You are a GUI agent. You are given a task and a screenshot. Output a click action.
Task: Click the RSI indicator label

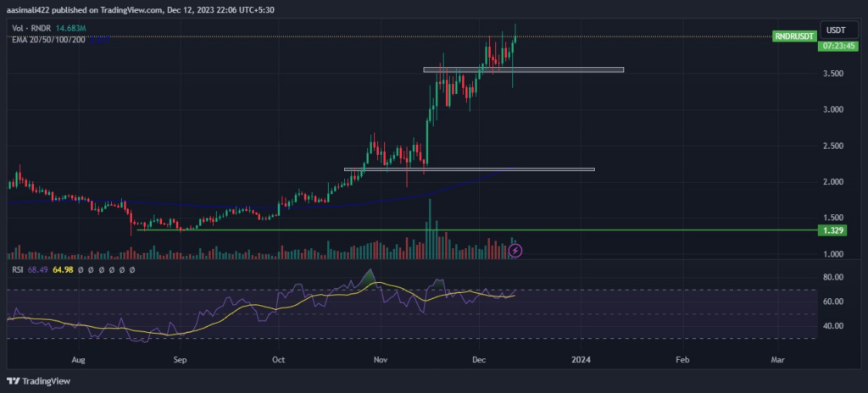18,269
